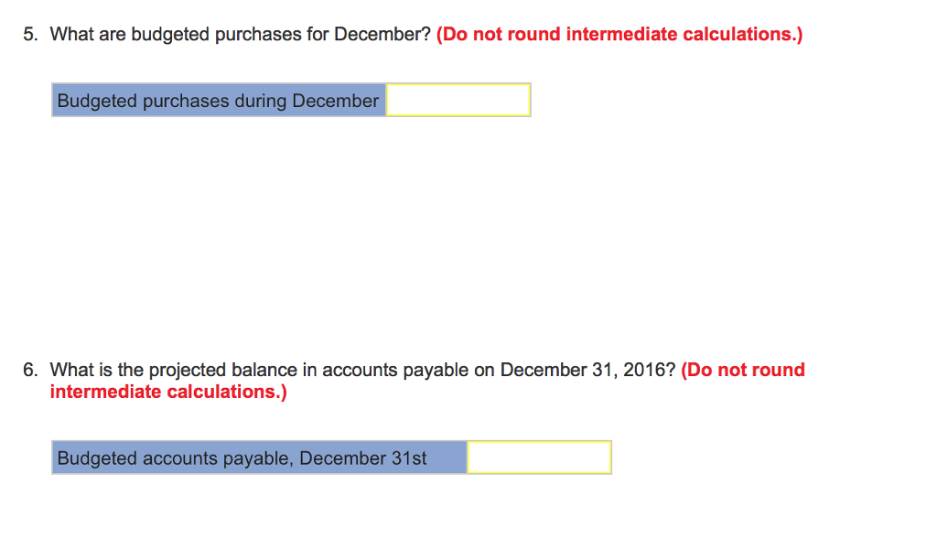Click the number 5 beside the first question
The width and height of the screenshot is (937, 560).
29,34
